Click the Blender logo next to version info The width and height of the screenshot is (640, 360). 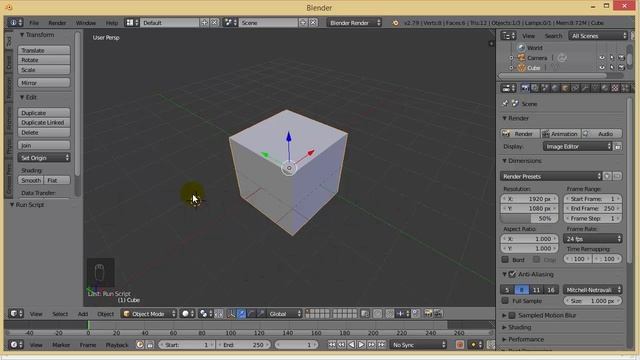click(395, 23)
